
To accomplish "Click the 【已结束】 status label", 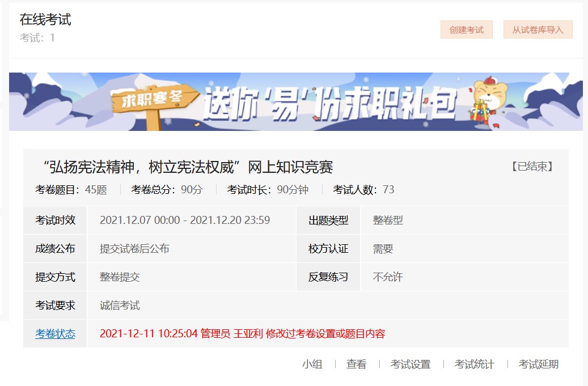I will coord(531,167).
